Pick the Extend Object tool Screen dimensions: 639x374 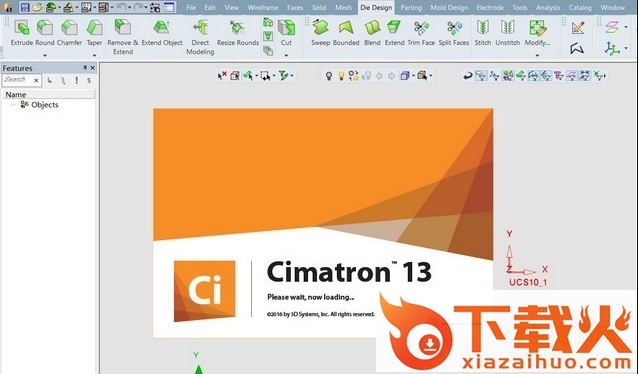(x=162, y=33)
